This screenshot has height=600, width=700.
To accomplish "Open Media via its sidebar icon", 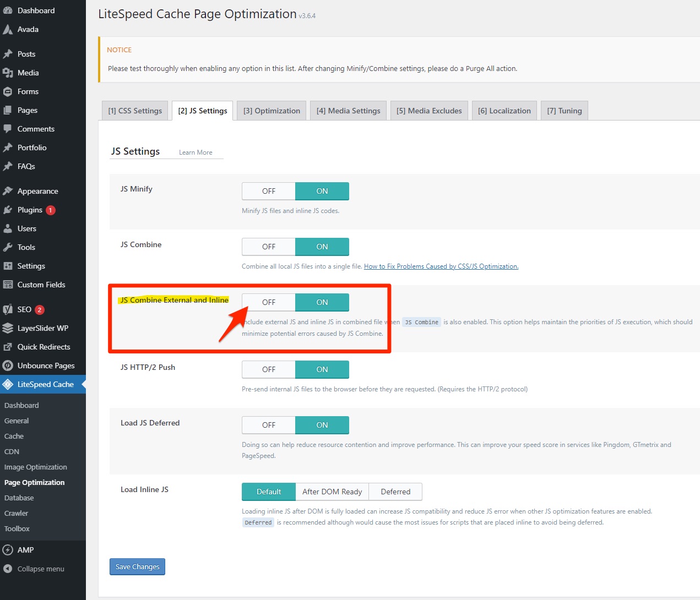I will tap(8, 73).
